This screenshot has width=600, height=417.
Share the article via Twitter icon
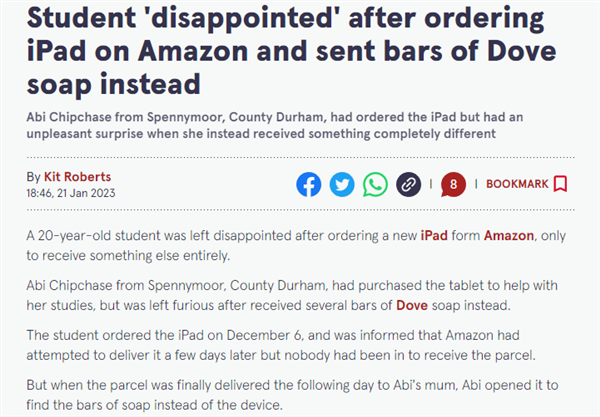click(342, 184)
